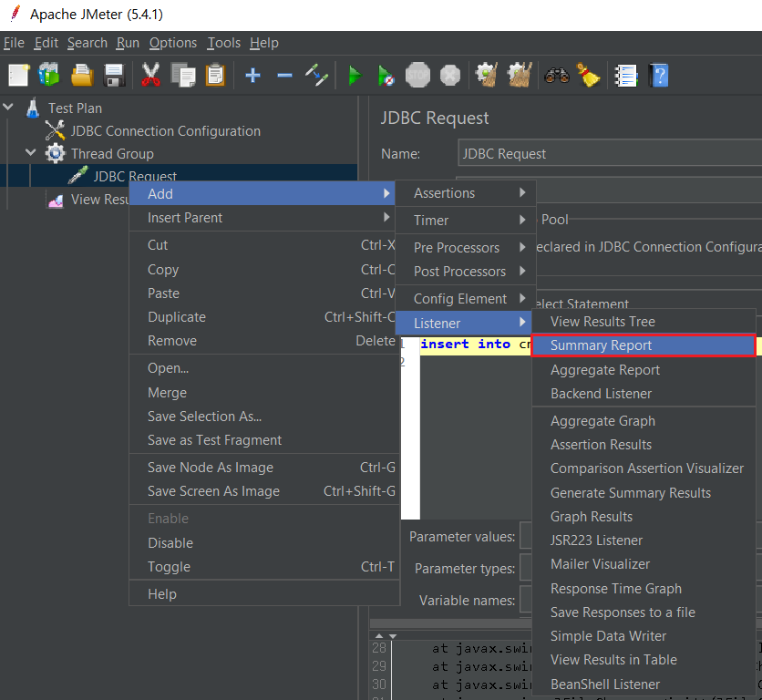This screenshot has height=700, width=762.
Task: Choose Backend Listener from the list
Action: [x=644, y=393]
